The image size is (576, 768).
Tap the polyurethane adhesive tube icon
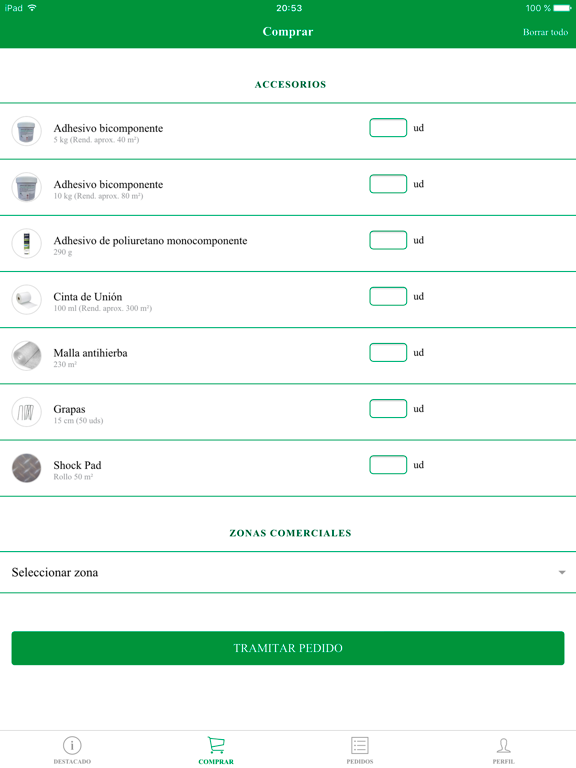pos(26,243)
